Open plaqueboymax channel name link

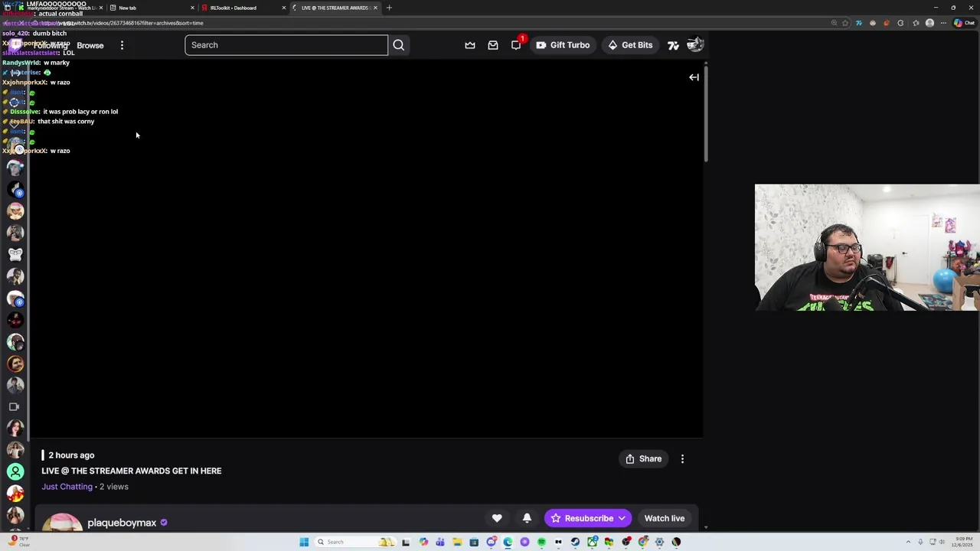[x=122, y=523]
